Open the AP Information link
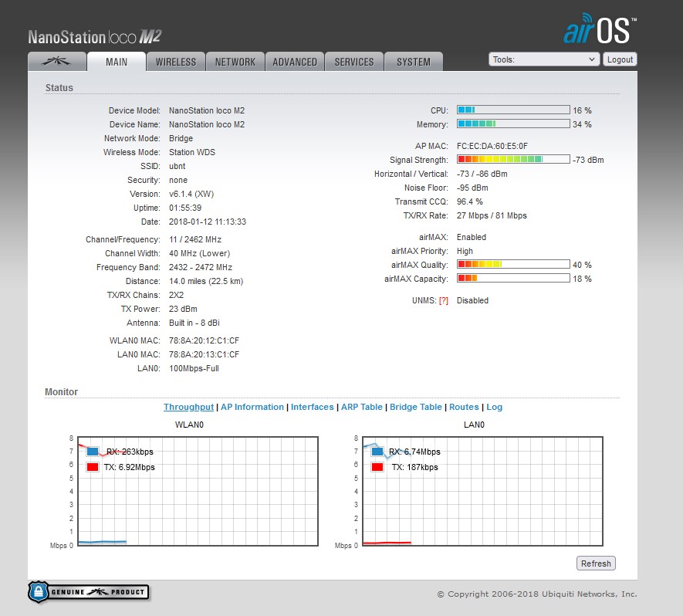Image resolution: width=683 pixels, height=616 pixels. click(x=252, y=407)
